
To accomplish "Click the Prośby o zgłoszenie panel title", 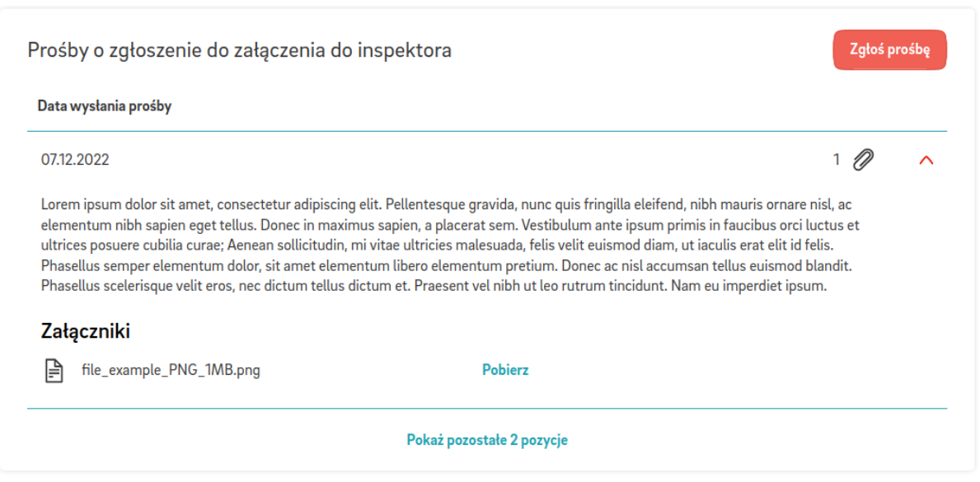I will pyautogui.click(x=239, y=50).
